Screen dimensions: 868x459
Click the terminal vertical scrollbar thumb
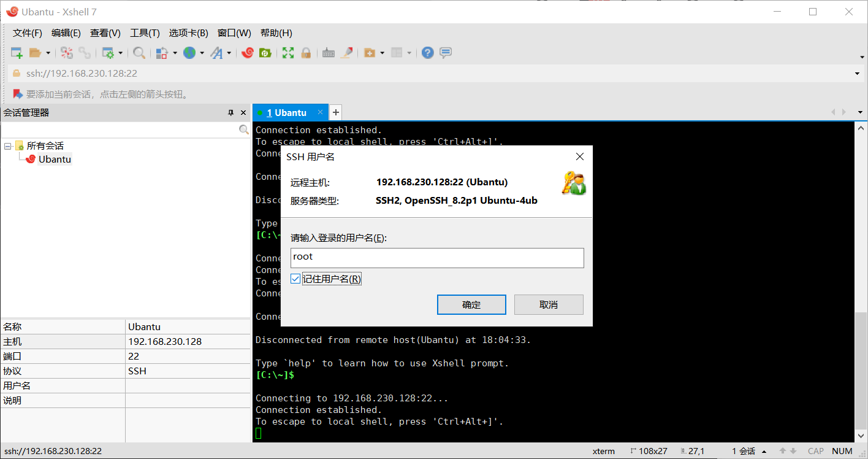pos(861,371)
